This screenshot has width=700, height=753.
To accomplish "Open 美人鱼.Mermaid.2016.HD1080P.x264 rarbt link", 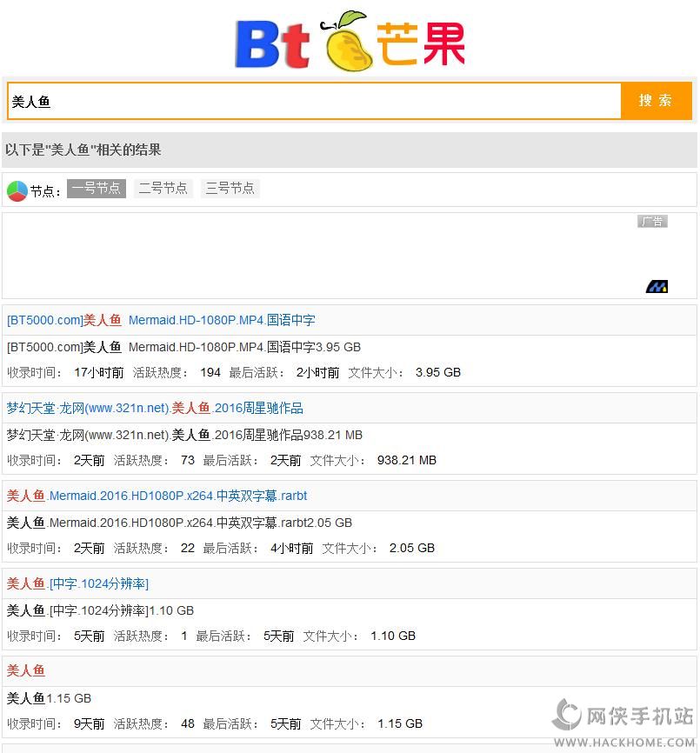I will click(x=157, y=496).
